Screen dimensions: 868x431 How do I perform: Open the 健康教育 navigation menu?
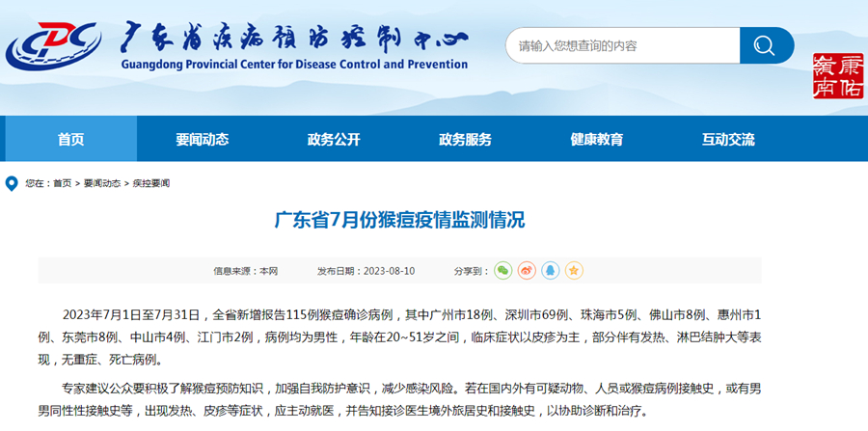pos(596,139)
